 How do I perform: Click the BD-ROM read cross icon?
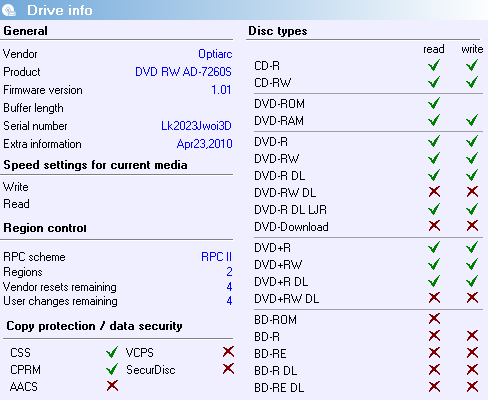434,319
